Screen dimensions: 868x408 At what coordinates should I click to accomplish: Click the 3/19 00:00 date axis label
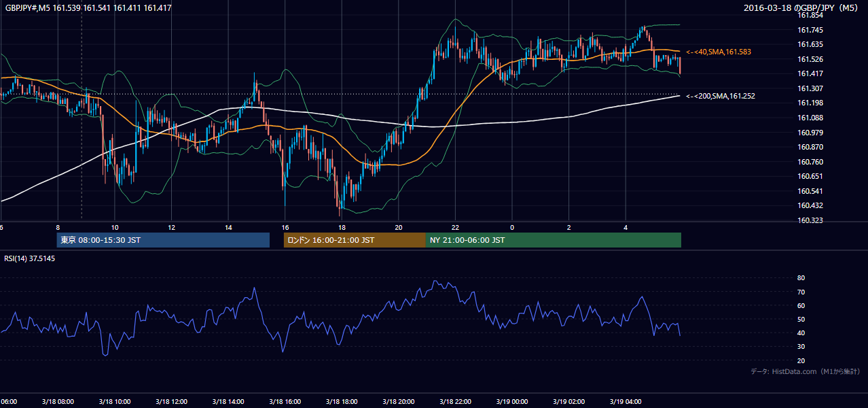point(511,402)
